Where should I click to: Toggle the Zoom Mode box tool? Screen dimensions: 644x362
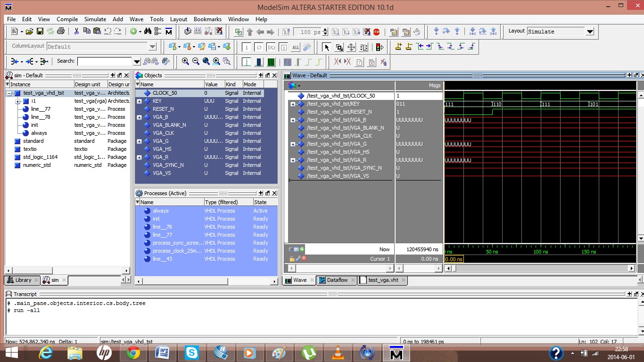coord(339,47)
